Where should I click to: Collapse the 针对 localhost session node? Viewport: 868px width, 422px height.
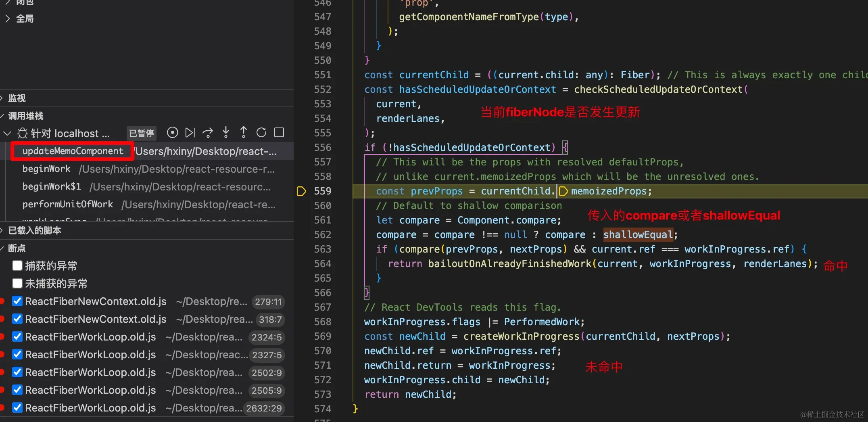[x=7, y=133]
